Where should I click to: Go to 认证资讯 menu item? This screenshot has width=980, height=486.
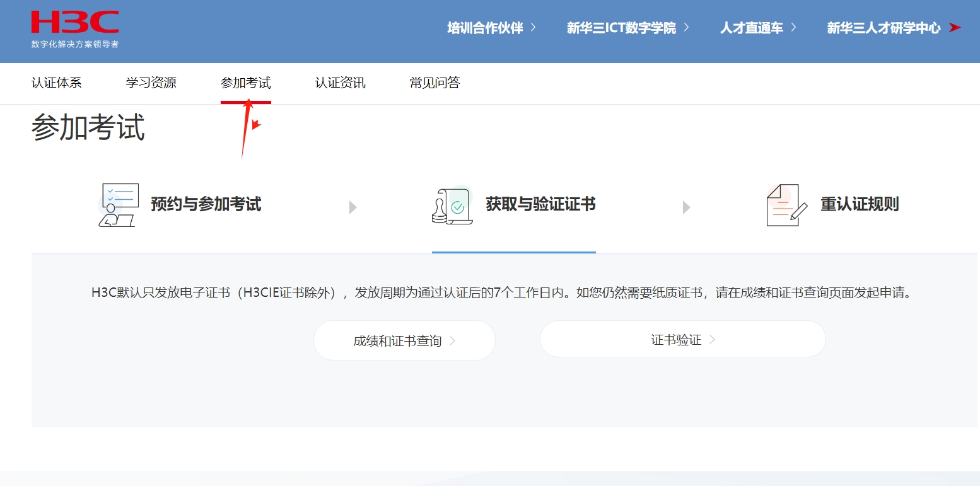[x=341, y=83]
